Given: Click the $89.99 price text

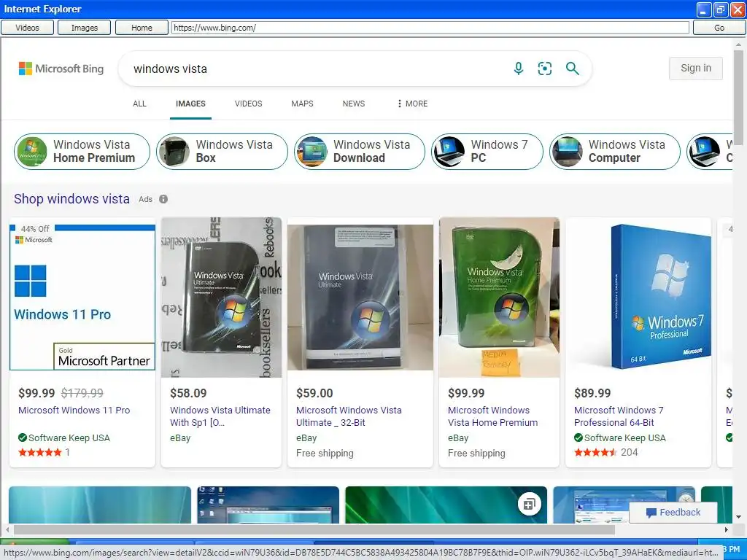Looking at the screenshot, I should click(x=592, y=393).
